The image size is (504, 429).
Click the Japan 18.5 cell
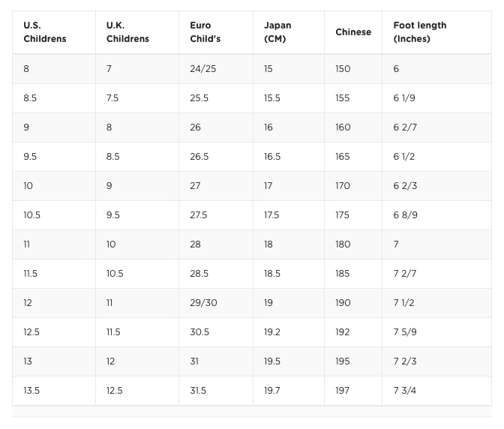pos(272,274)
